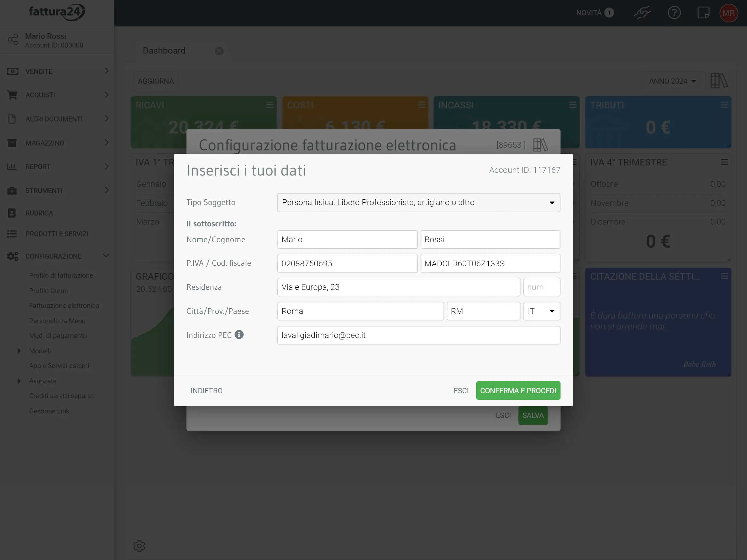Open the IVA 4° TRIMESTRE card menu icon

tap(724, 162)
